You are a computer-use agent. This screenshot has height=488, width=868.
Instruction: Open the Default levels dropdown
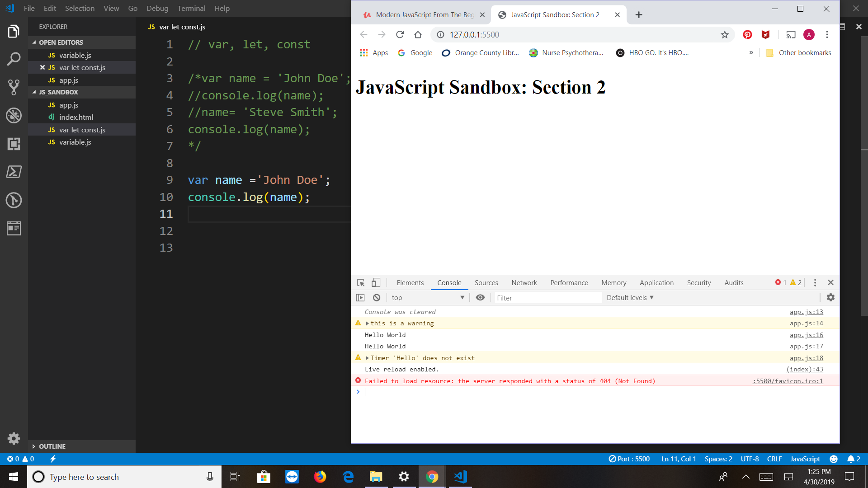pyautogui.click(x=629, y=297)
